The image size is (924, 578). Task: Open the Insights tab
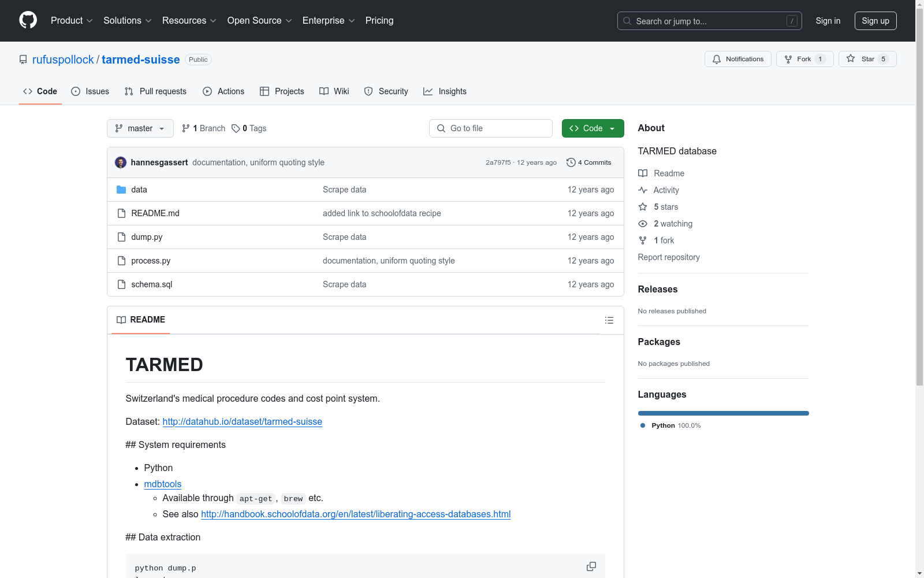[445, 91]
